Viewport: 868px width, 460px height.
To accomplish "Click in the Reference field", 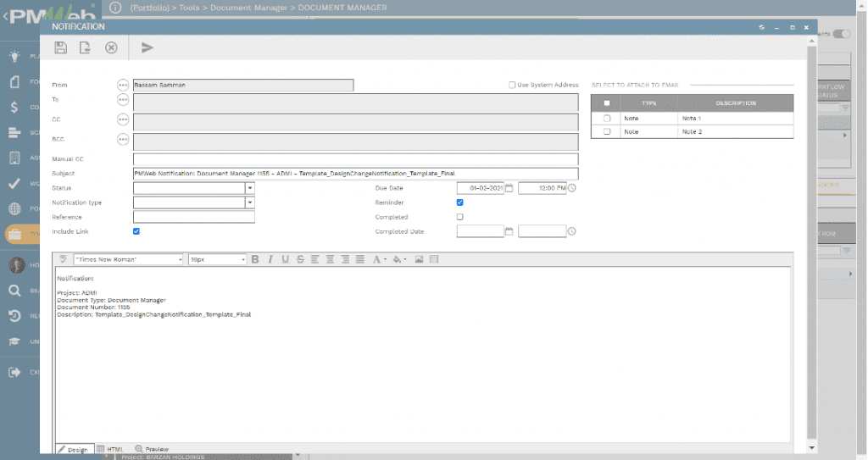I will pyautogui.click(x=194, y=217).
